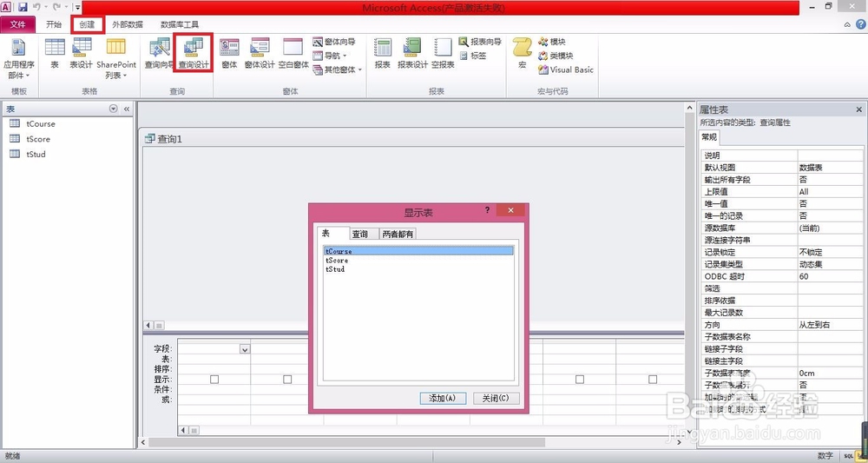Open the help question mark icon
Viewport: 868px width, 463px height.
click(x=861, y=24)
